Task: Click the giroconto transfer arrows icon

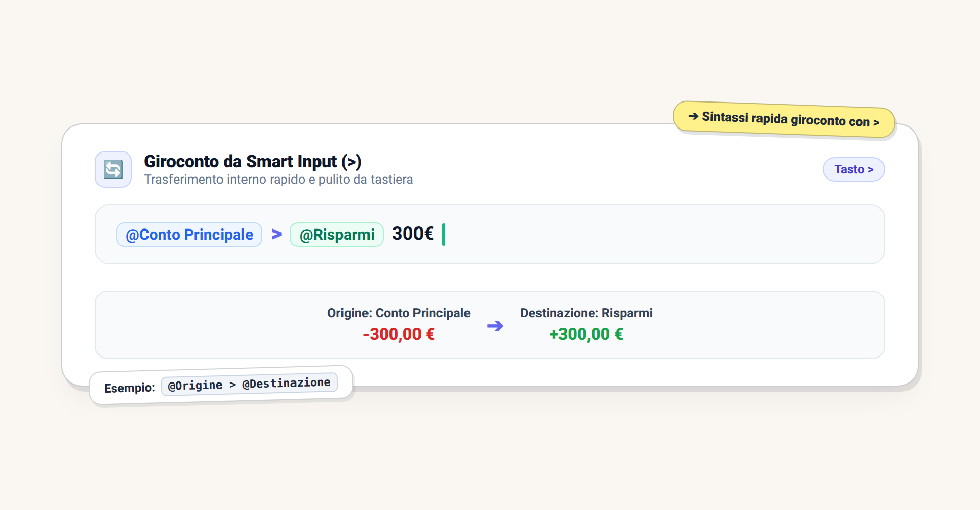Action: [x=113, y=169]
